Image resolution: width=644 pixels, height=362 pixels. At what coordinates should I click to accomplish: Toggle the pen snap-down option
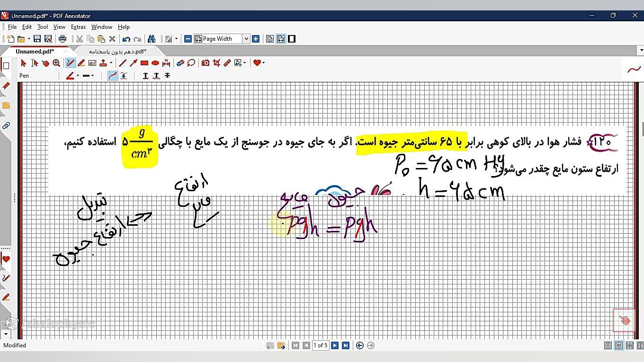tap(124, 76)
